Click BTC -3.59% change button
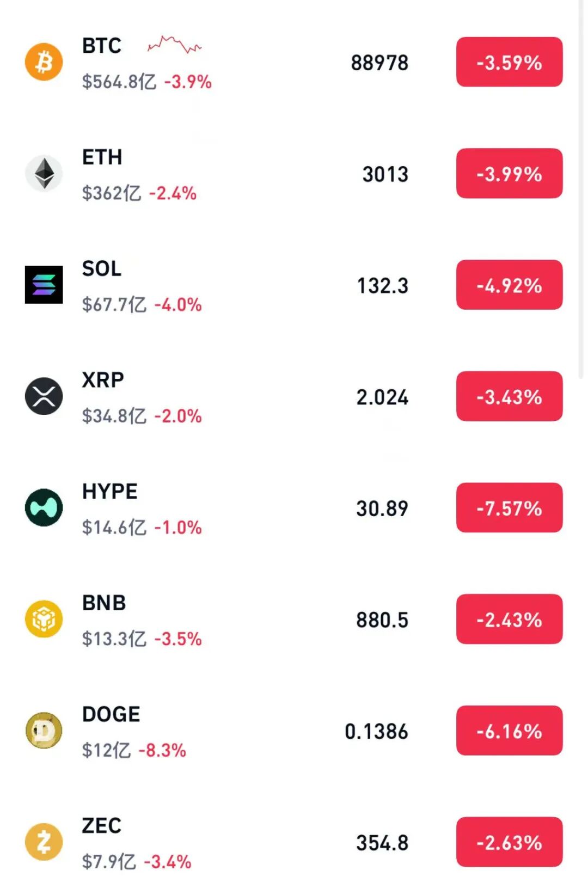Image resolution: width=588 pixels, height=895 pixels. point(509,62)
